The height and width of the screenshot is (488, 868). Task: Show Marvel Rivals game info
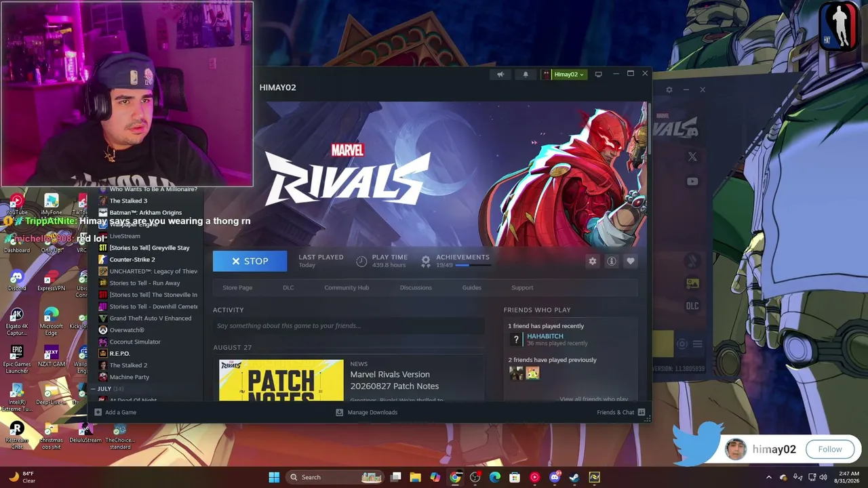click(x=612, y=261)
